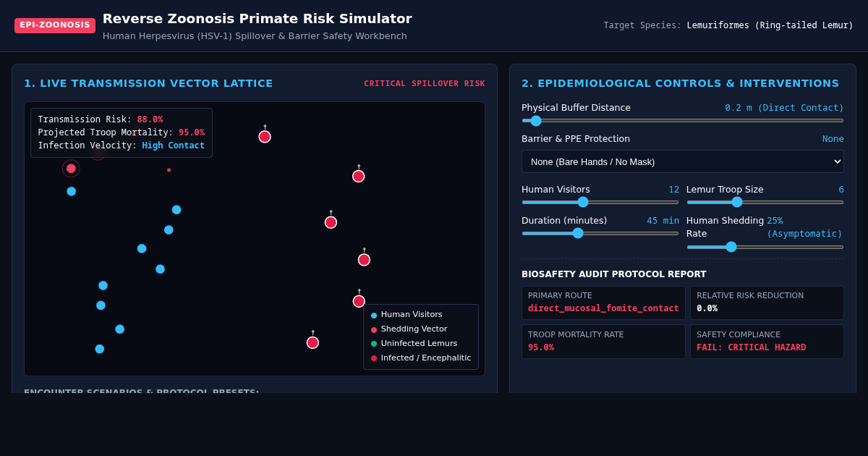The image size is (868, 456).
Task: Click the Lemur Troop Size value 6
Action: click(841, 190)
